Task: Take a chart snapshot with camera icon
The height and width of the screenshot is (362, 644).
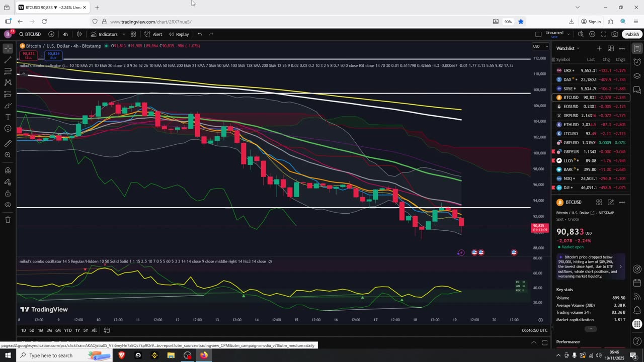Action: click(615, 34)
